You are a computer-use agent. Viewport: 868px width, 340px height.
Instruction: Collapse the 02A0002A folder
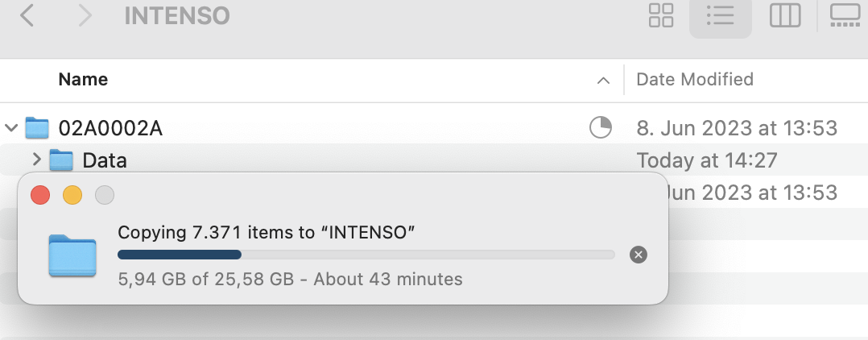[11, 127]
